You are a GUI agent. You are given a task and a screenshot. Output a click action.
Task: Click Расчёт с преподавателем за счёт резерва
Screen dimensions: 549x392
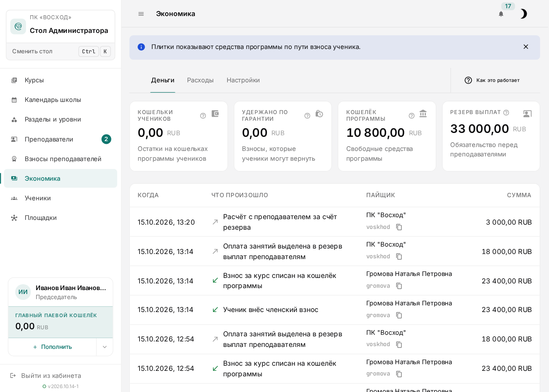280,222
